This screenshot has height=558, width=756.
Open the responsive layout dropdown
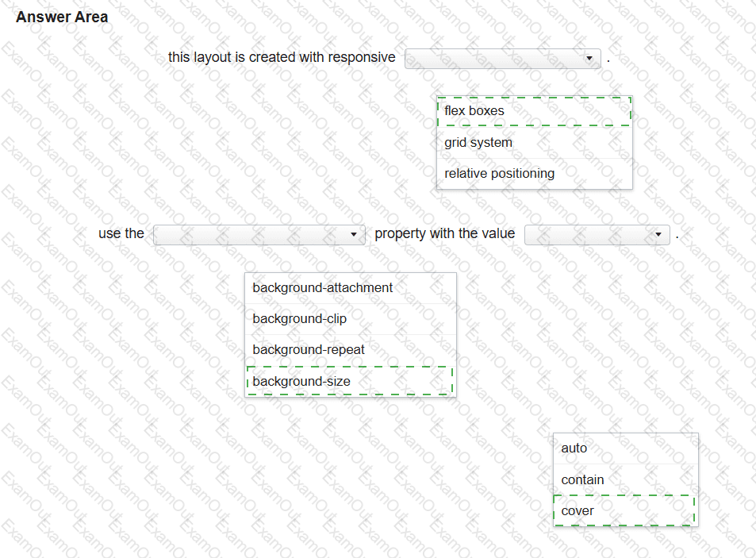pos(502,59)
